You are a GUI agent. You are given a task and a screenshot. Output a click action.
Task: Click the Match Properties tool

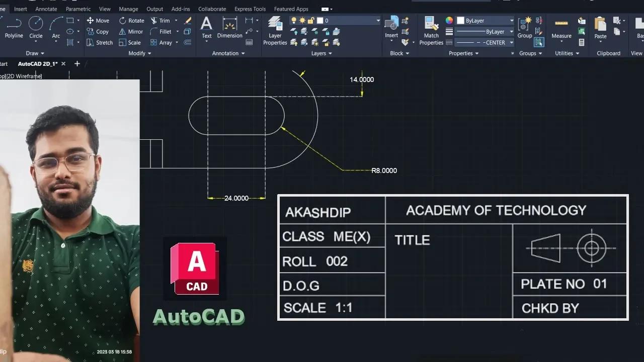[432, 30]
